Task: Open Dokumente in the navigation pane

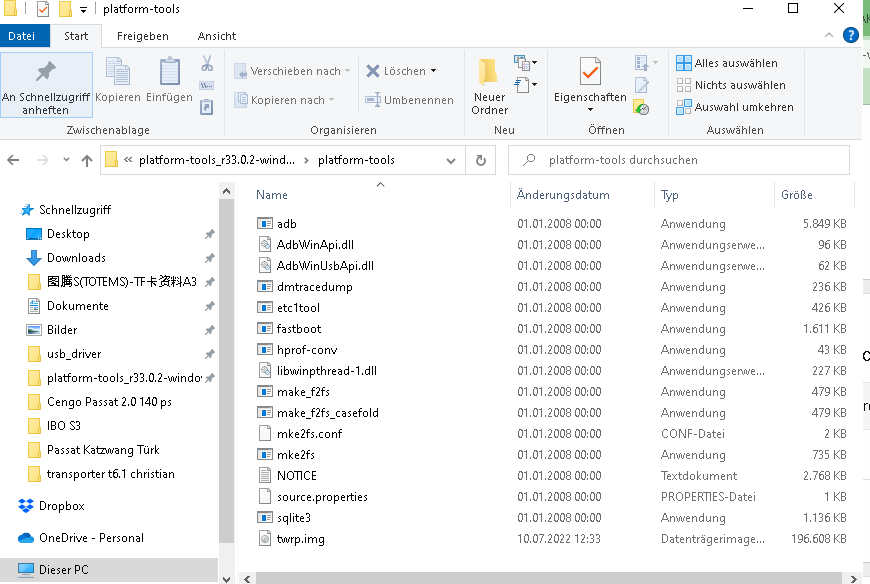Action: click(68, 306)
